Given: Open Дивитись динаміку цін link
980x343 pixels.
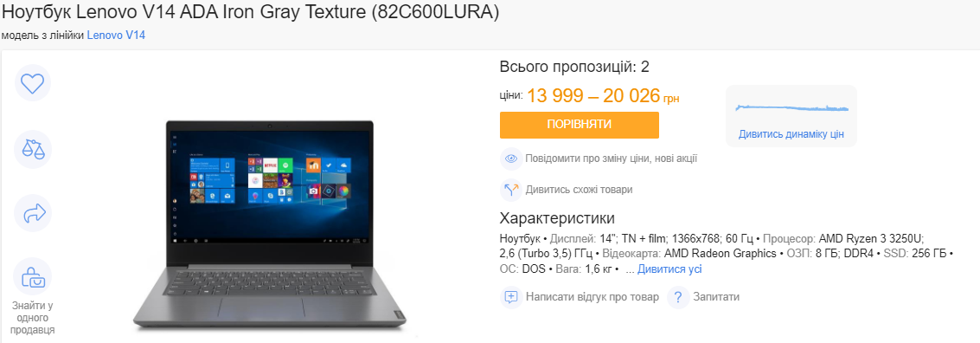Looking at the screenshot, I should coord(791,134).
